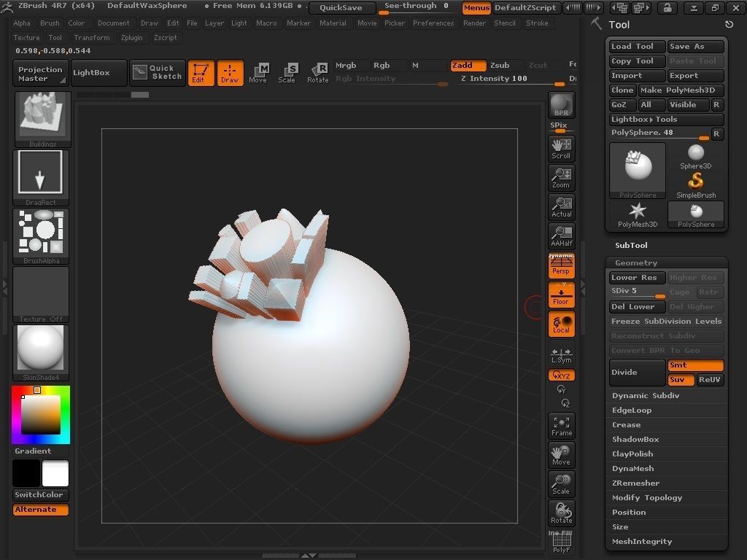Image resolution: width=747 pixels, height=560 pixels.
Task: Select the PolyMesh3D star tool
Action: coord(638,215)
